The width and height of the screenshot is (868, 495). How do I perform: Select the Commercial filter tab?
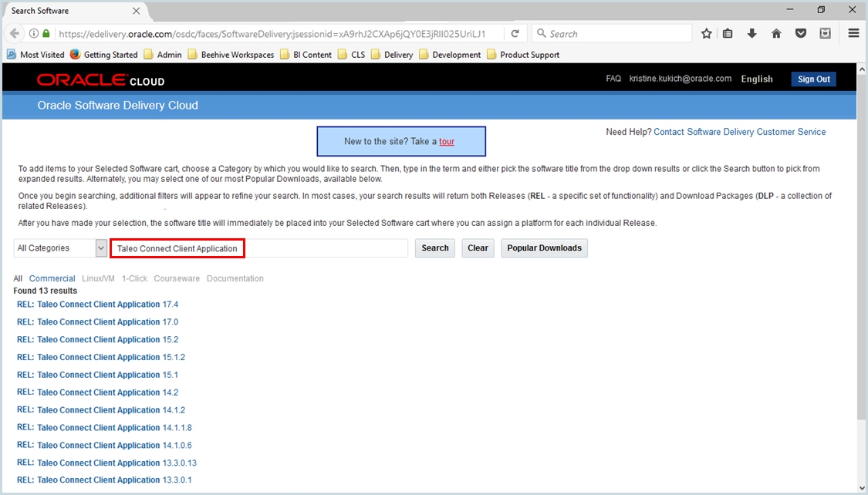[52, 278]
